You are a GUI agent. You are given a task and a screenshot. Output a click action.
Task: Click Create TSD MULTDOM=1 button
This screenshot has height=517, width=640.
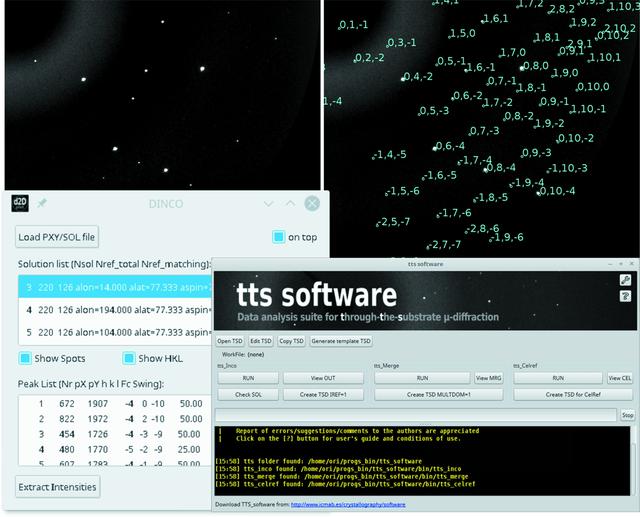click(439, 395)
